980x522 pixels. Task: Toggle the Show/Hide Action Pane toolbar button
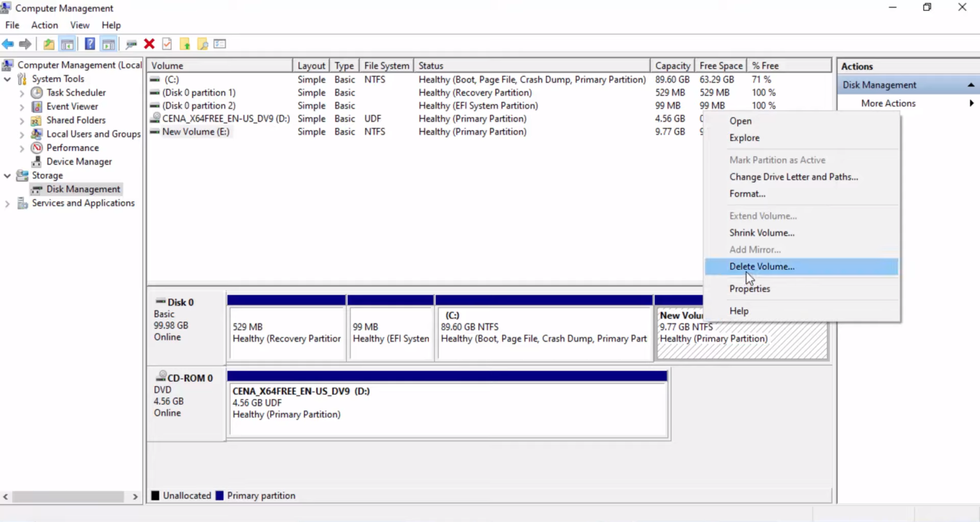coord(108,43)
